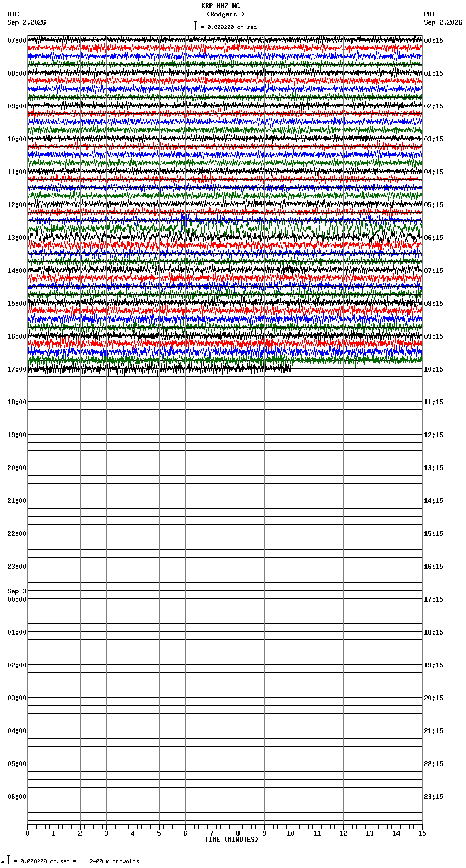The image size is (466, 868).
Task: Click the '23:00' UTC time label
Action: click(17, 567)
